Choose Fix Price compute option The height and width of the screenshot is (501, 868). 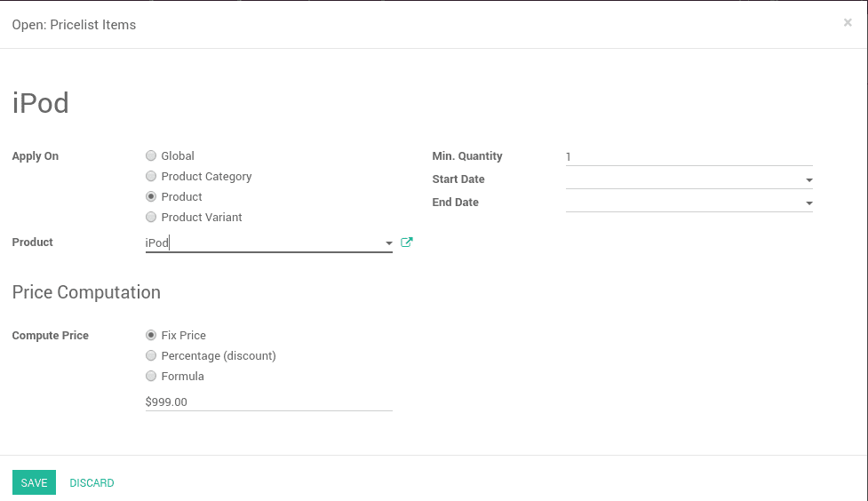pos(150,335)
